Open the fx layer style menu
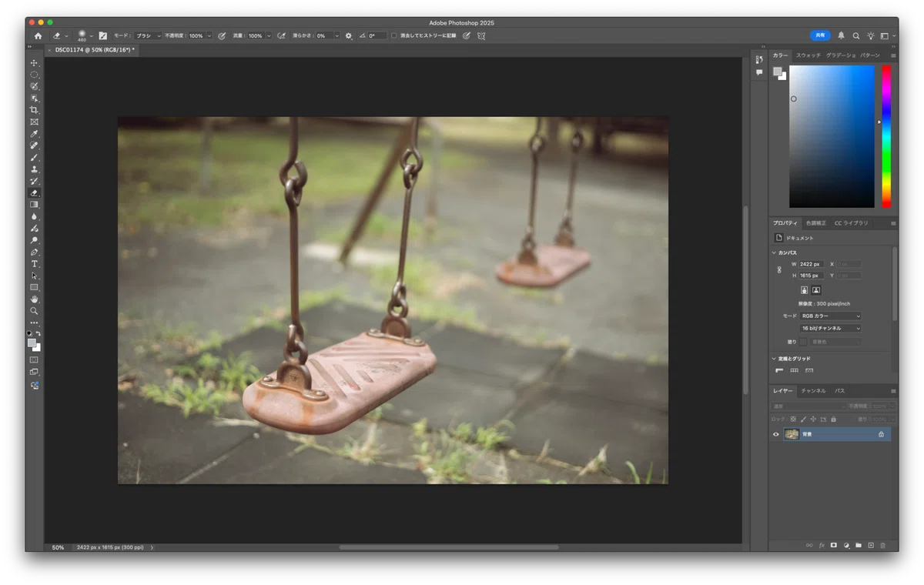 pyautogui.click(x=822, y=545)
